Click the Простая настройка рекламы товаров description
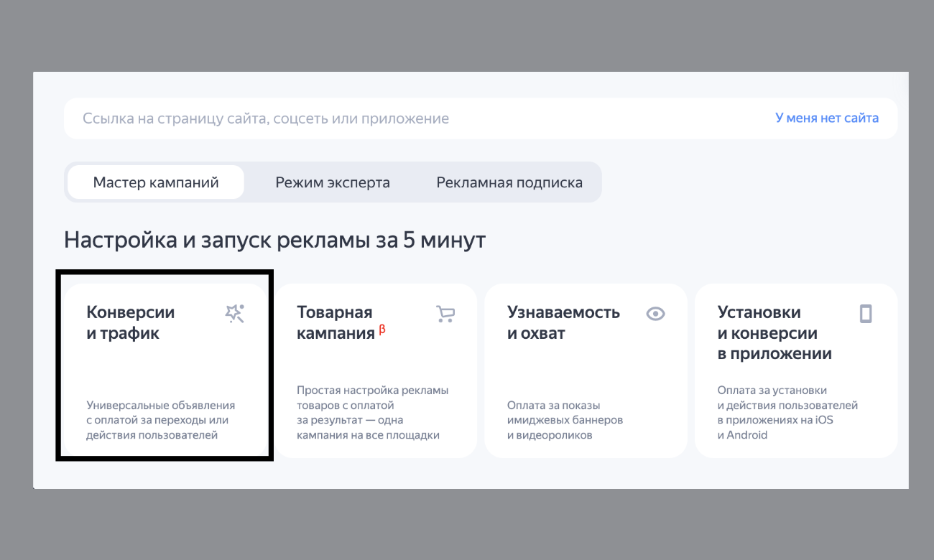Image resolution: width=934 pixels, height=560 pixels. click(x=372, y=412)
